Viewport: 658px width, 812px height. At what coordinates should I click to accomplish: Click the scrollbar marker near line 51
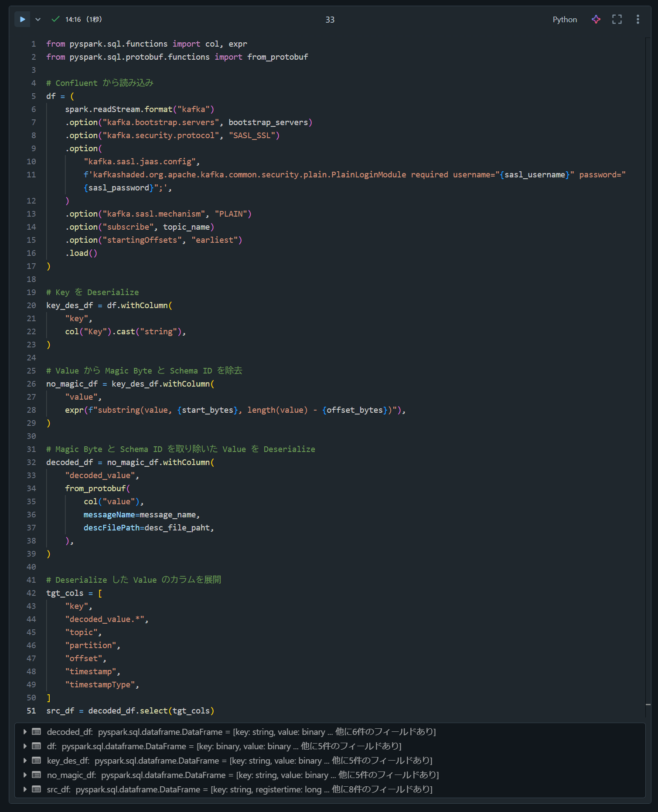(x=648, y=704)
